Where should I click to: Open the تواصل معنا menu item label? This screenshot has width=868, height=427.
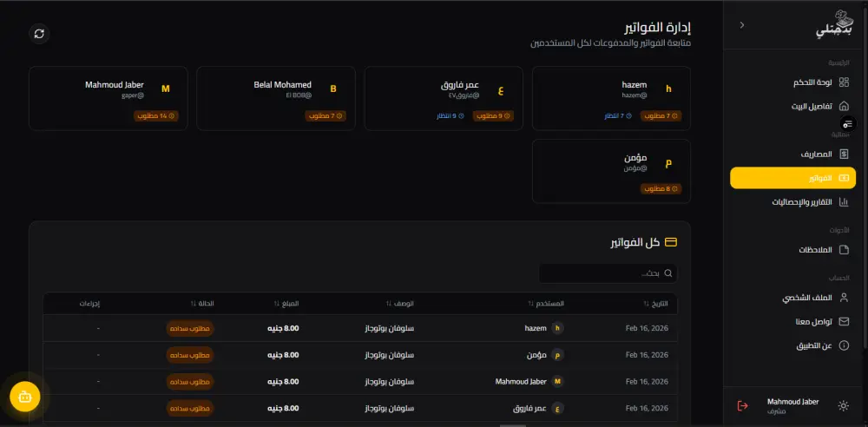[814, 322]
